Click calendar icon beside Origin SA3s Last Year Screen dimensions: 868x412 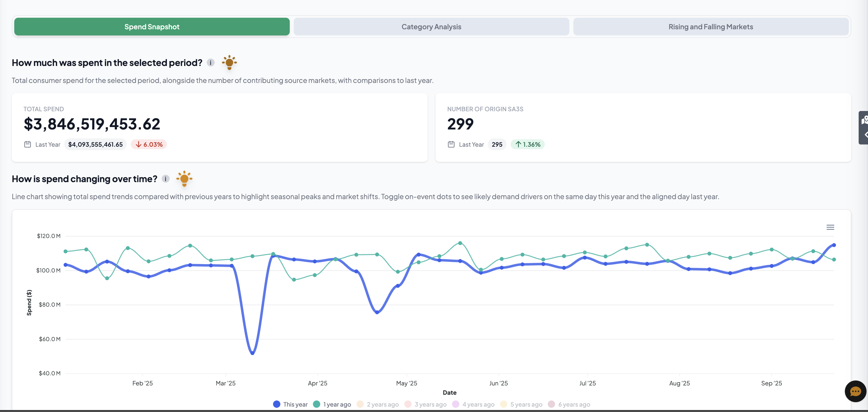(451, 144)
